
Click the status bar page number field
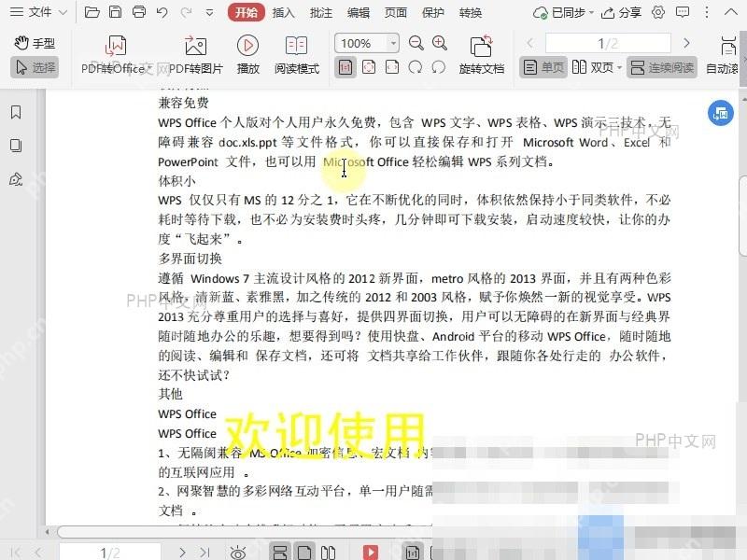pyautogui.click(x=110, y=553)
